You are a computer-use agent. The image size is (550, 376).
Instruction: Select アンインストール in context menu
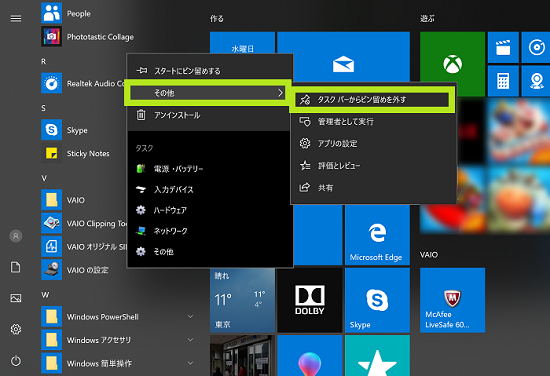pyautogui.click(x=210, y=115)
